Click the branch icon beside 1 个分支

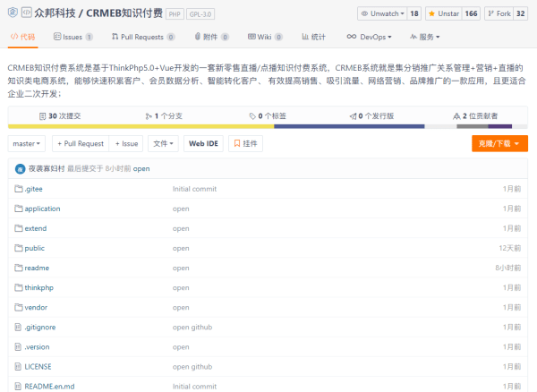[x=149, y=116]
